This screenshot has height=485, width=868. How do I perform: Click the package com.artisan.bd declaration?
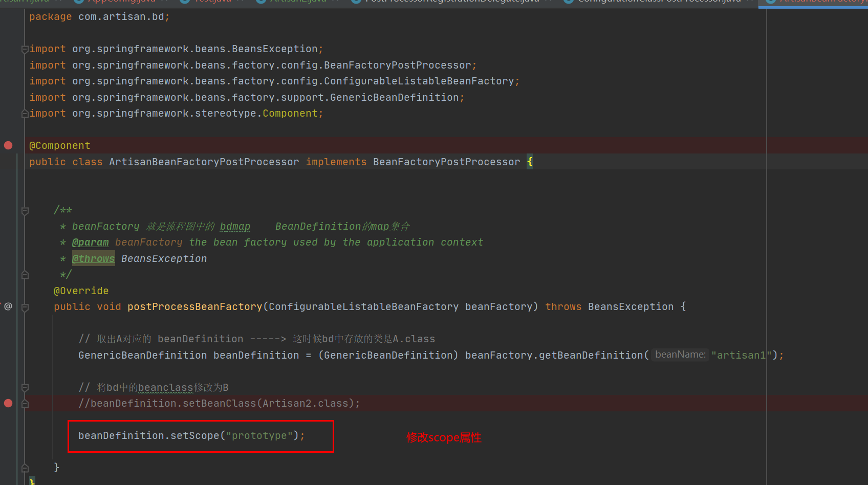(x=99, y=17)
